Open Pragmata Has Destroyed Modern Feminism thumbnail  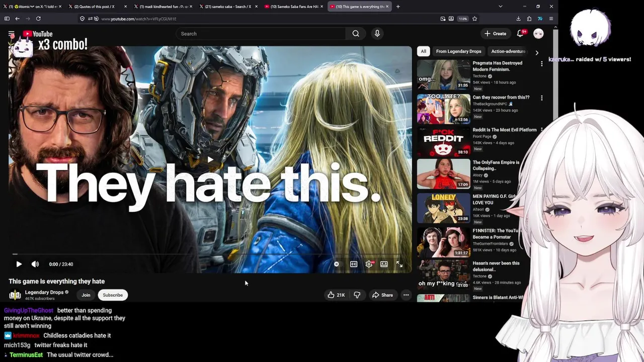pos(443,74)
